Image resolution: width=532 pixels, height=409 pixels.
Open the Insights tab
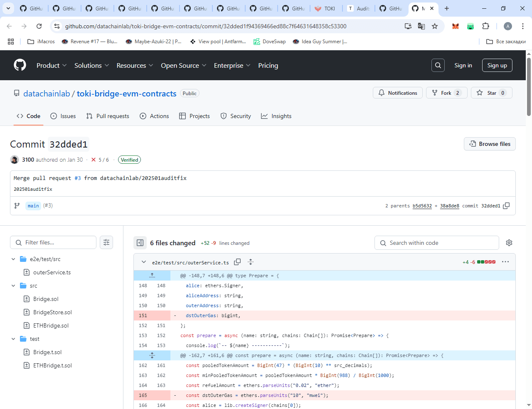pyautogui.click(x=276, y=116)
